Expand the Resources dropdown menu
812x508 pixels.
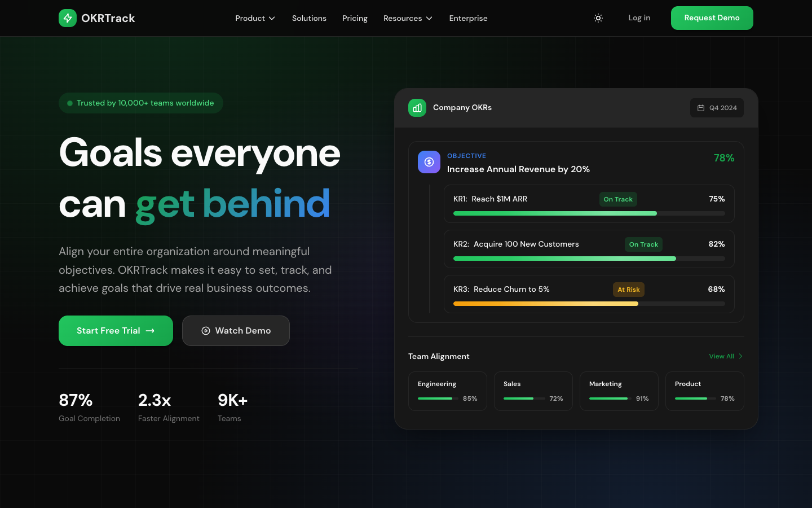coord(408,18)
